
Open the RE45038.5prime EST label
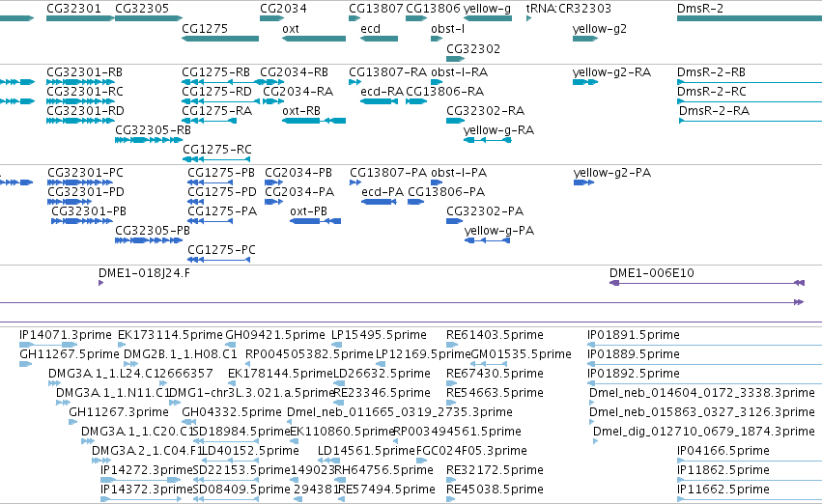coord(495,490)
